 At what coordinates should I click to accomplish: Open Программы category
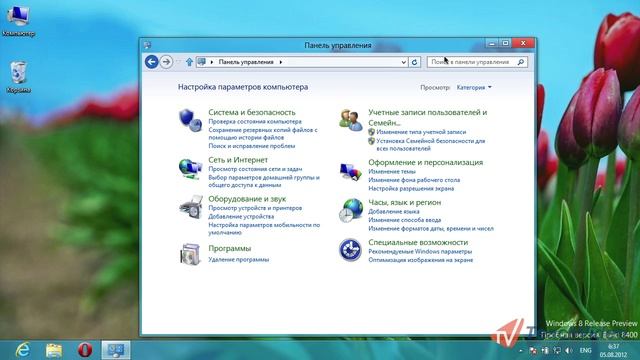point(230,248)
